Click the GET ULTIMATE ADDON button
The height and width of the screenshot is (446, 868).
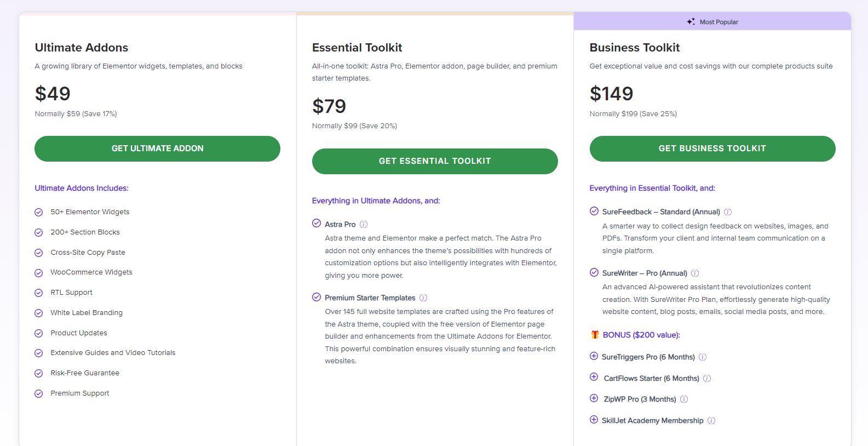coord(157,148)
